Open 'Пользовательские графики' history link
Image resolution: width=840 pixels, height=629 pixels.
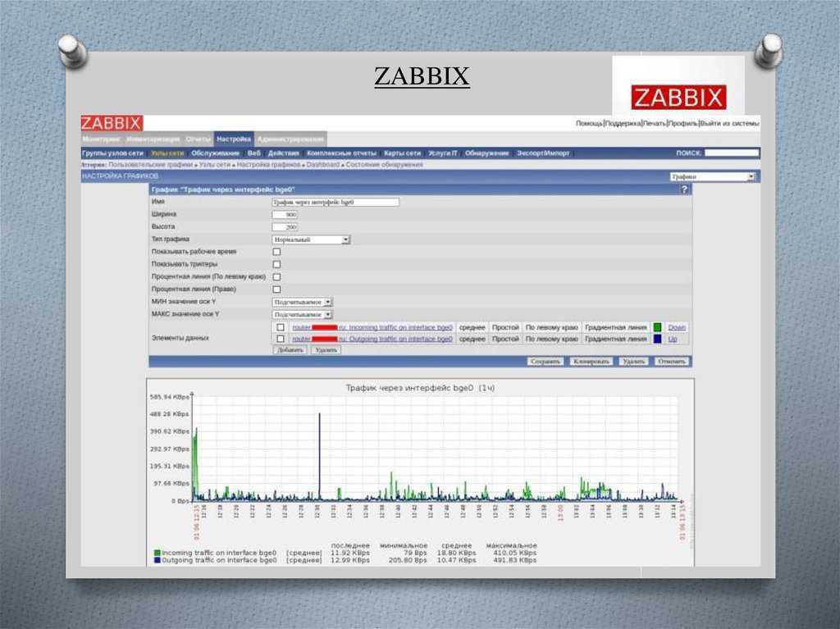click(x=151, y=165)
